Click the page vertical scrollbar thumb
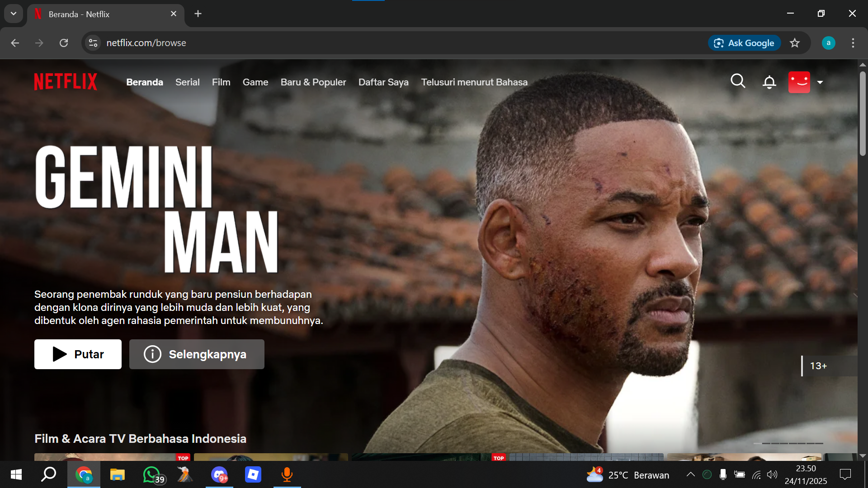The height and width of the screenshot is (488, 868). pos(863,113)
